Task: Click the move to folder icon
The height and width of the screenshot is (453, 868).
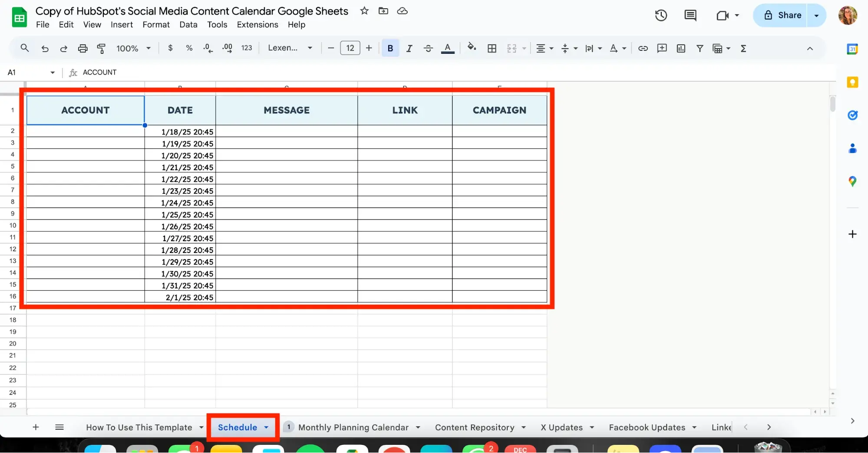Action: click(x=383, y=11)
